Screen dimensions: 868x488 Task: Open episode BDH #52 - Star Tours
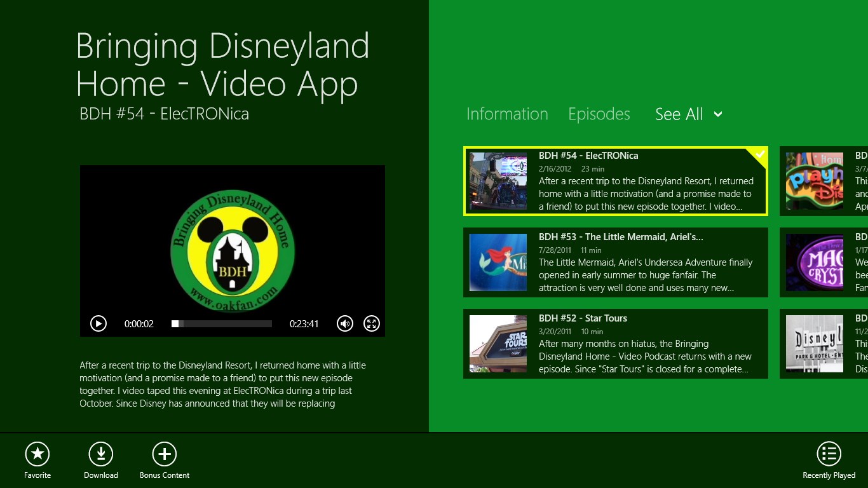tap(616, 344)
